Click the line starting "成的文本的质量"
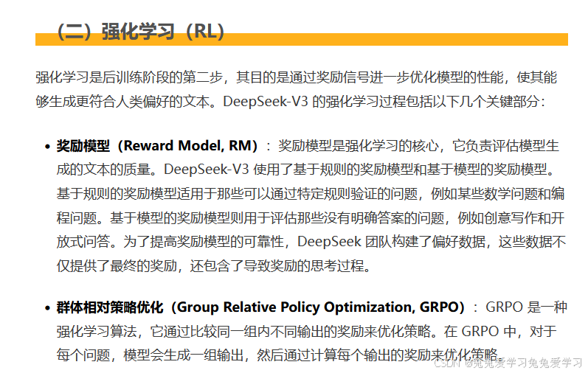The width and height of the screenshot is (588, 373). [307, 170]
